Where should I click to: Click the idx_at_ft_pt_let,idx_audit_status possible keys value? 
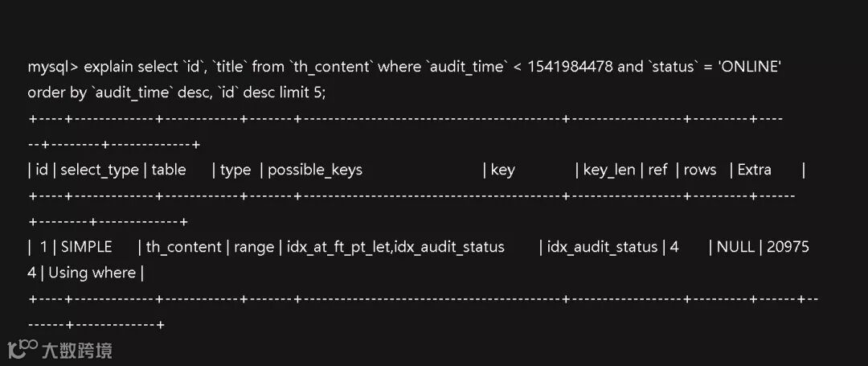[x=395, y=248]
